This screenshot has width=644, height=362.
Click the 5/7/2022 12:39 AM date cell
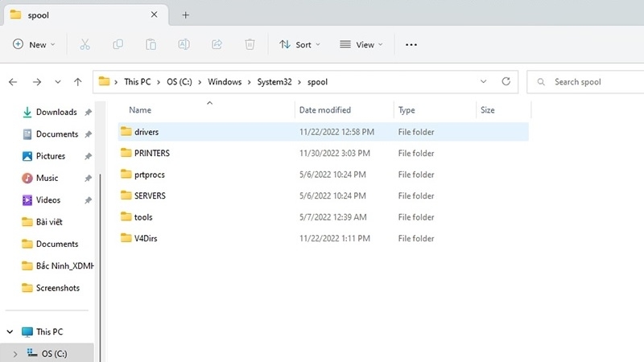pyautogui.click(x=333, y=217)
